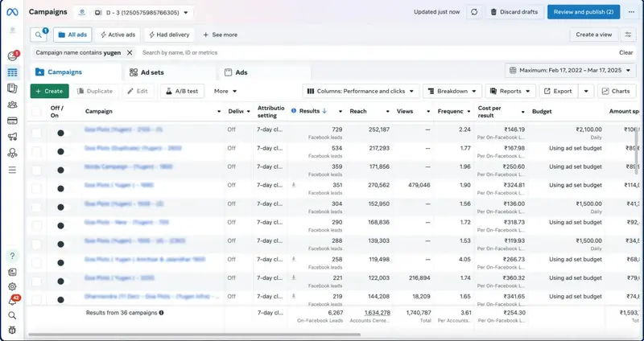Open Campaigns table icon in sidebar
Screen dimensions: 644x341
click(12, 72)
